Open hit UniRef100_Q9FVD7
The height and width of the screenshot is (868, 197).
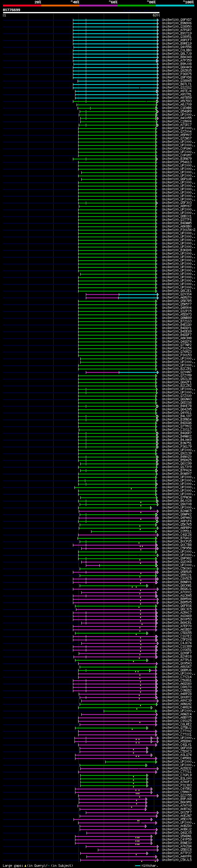pos(176,20)
